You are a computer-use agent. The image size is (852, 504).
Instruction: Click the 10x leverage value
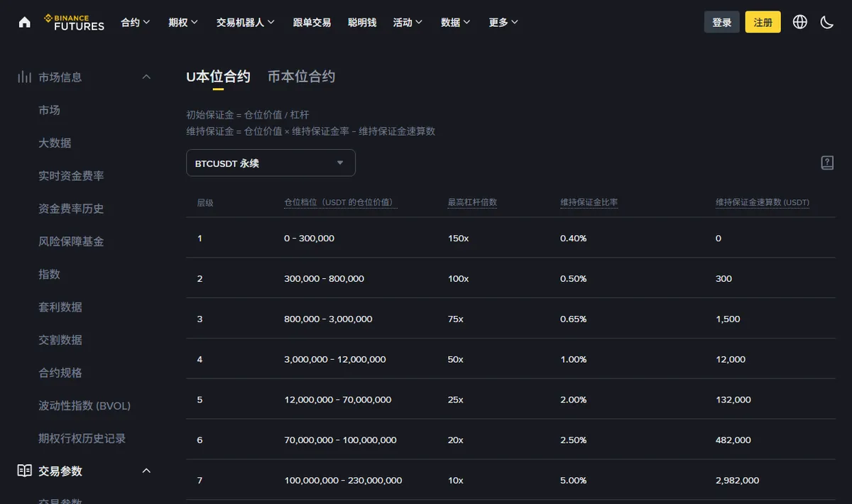(x=455, y=481)
